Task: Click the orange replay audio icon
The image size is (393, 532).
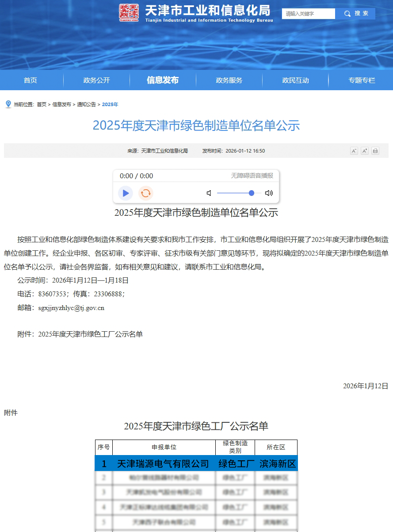Action: point(145,193)
